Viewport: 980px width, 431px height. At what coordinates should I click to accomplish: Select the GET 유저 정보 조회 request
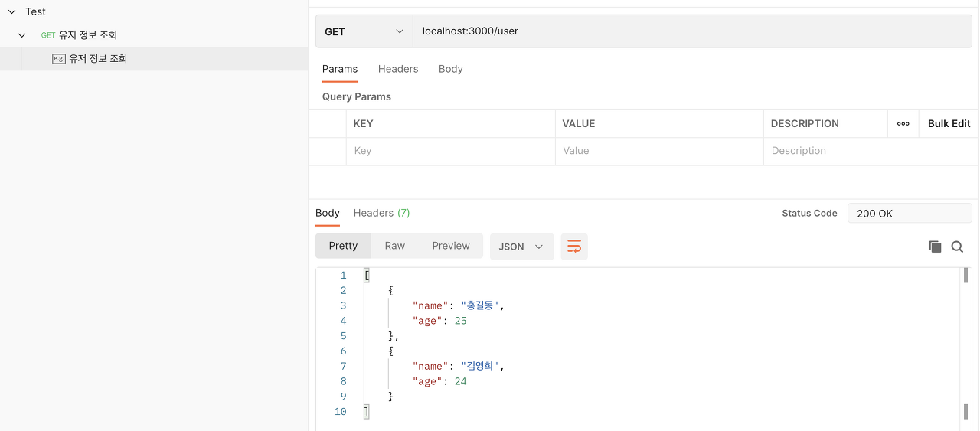click(x=79, y=35)
